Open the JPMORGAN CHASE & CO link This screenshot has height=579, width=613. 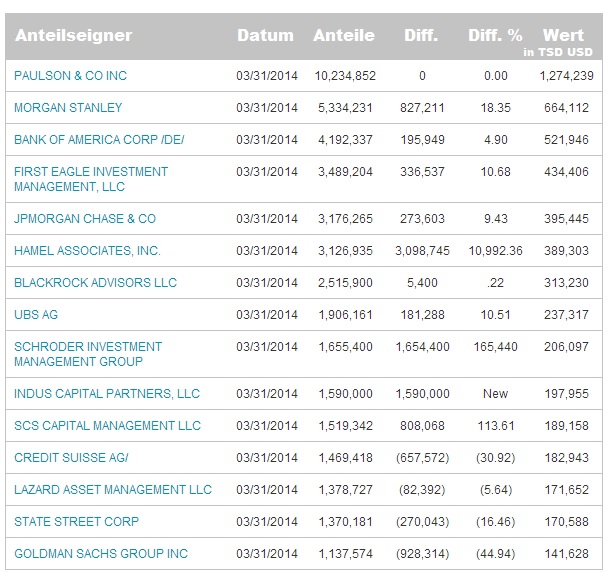pos(85,219)
